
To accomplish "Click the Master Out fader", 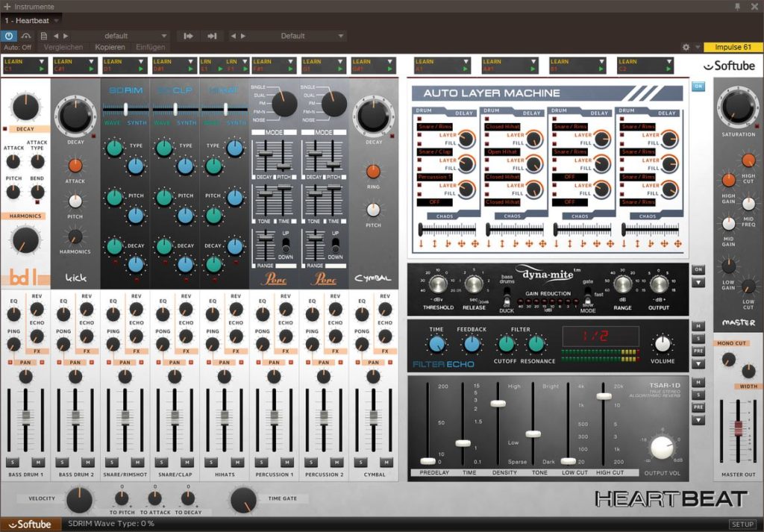I will click(x=738, y=428).
